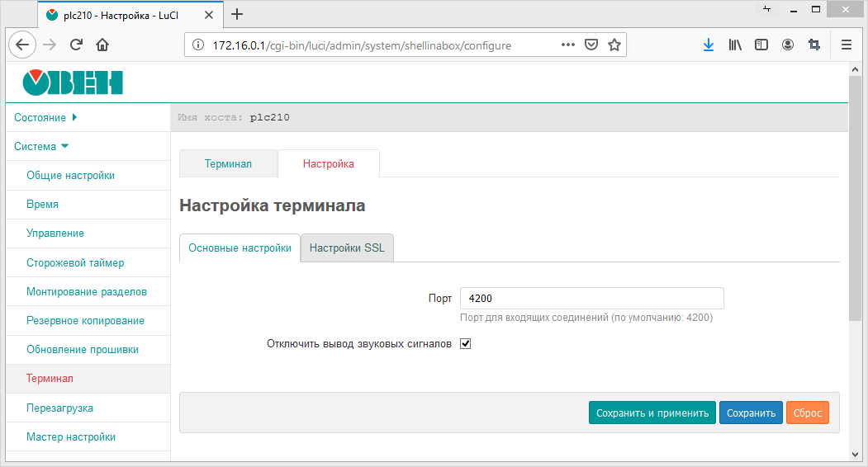The width and height of the screenshot is (868, 467).
Task: Click the Home icon in toolbar
Action: [102, 45]
